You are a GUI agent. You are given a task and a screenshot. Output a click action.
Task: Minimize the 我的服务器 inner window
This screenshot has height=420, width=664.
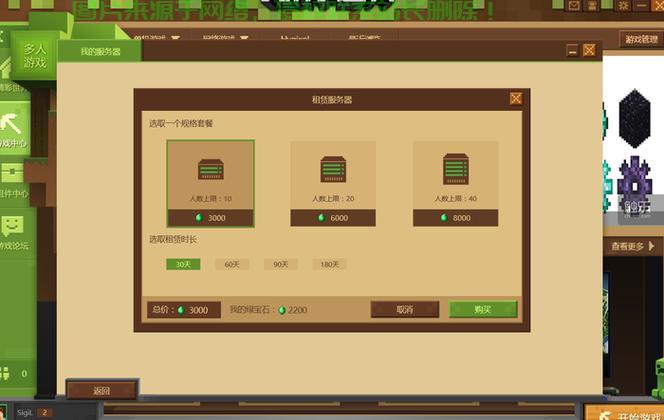click(573, 50)
